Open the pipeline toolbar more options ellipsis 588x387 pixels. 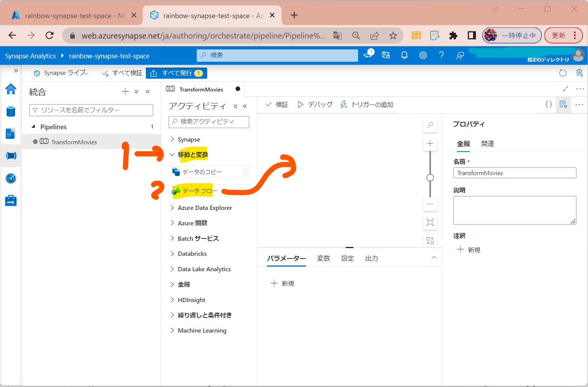coord(579,105)
